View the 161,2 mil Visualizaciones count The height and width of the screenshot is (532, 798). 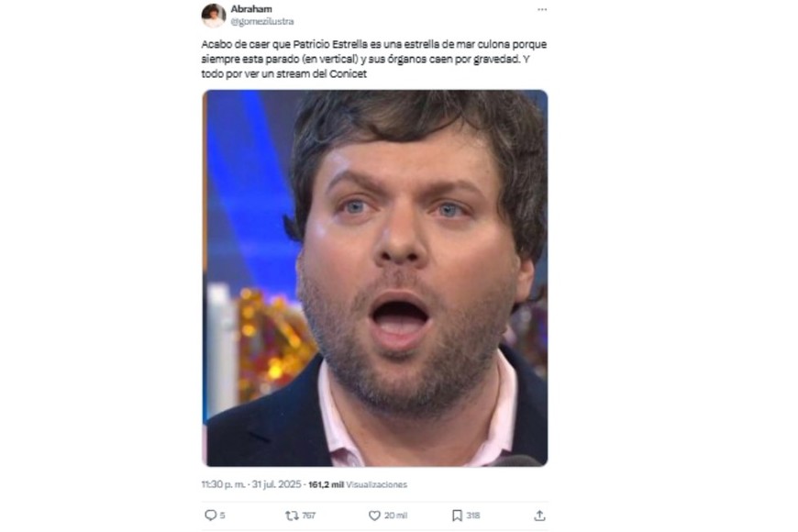(358, 484)
